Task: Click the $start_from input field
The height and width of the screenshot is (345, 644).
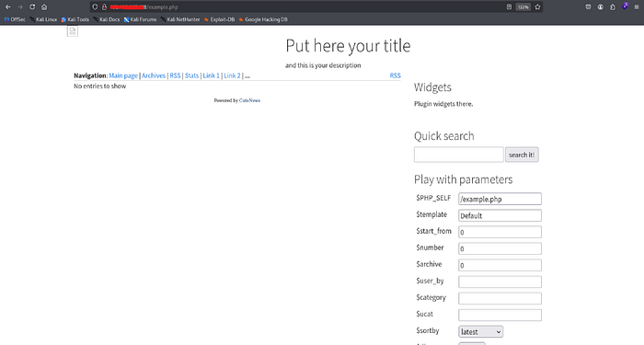Action: pyautogui.click(x=500, y=232)
